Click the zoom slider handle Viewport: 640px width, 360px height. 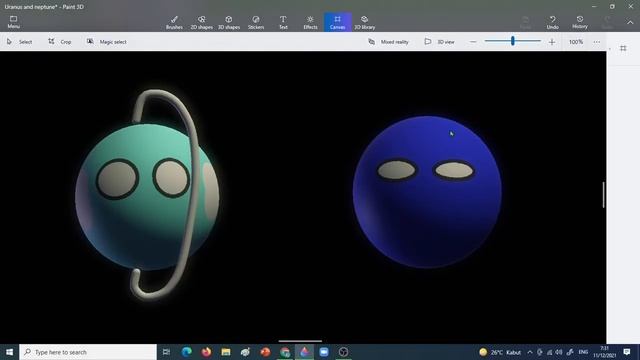[513, 41]
